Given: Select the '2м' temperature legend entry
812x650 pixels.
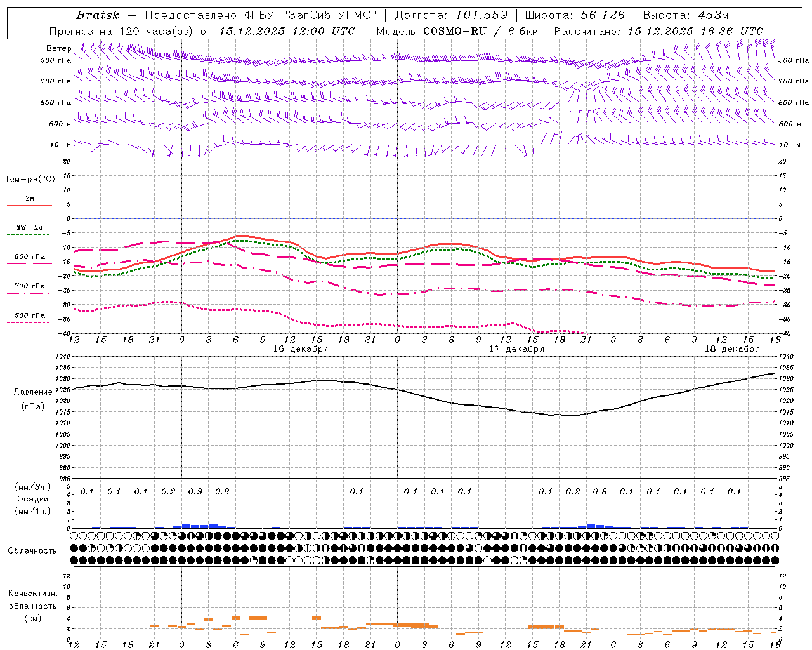Looking at the screenshot, I should [30, 199].
